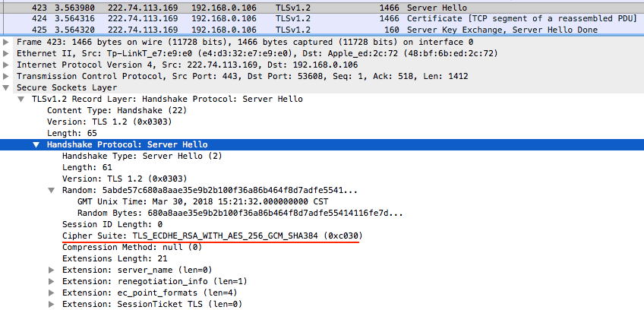Expand Internet Protocol Version 4 section
644x310 pixels.
coord(6,65)
